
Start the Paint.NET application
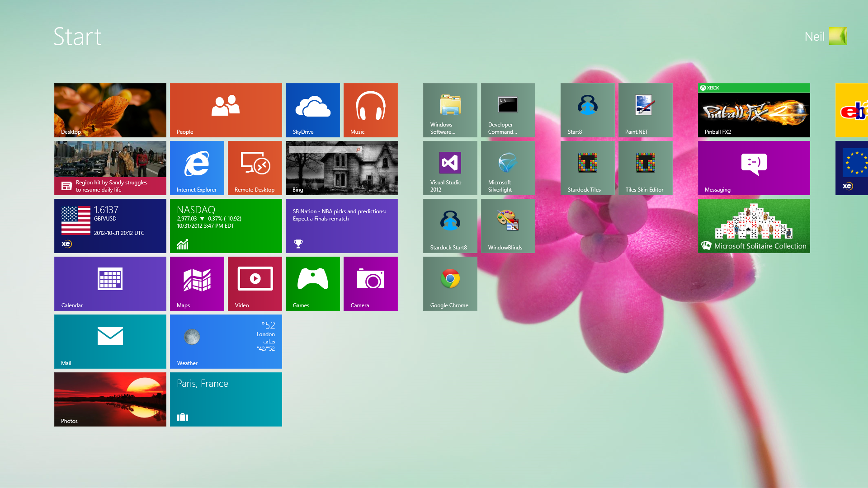click(x=645, y=110)
